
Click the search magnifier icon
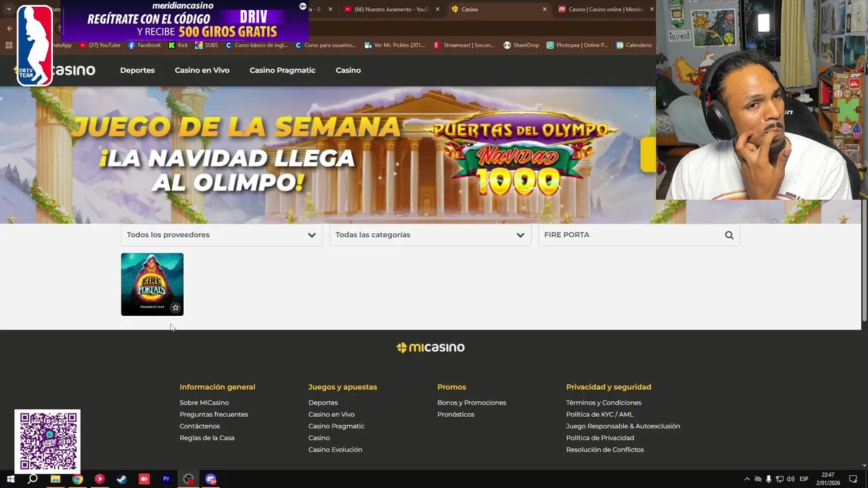coord(729,235)
